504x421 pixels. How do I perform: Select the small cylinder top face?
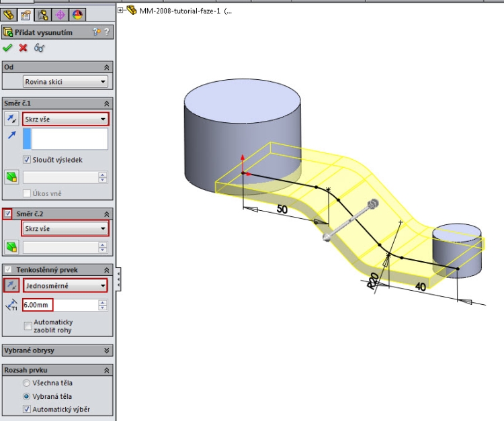click(x=457, y=232)
